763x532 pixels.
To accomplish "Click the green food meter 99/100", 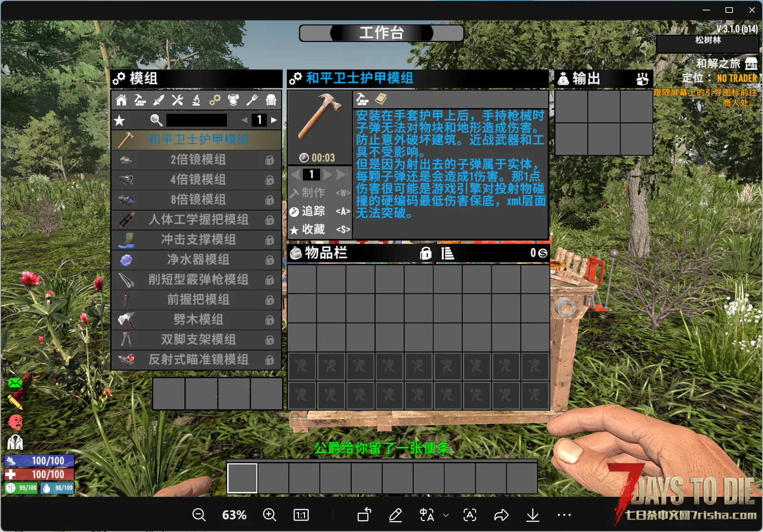I will (x=21, y=488).
